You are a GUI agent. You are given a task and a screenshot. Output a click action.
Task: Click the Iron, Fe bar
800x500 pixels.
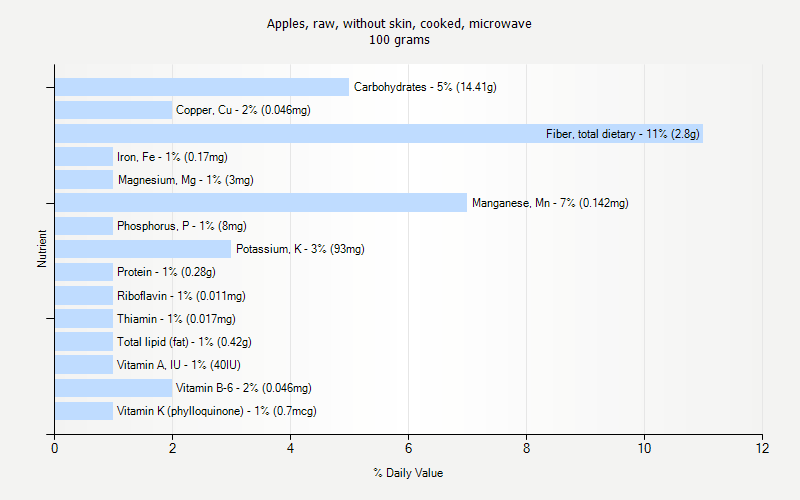(84, 156)
